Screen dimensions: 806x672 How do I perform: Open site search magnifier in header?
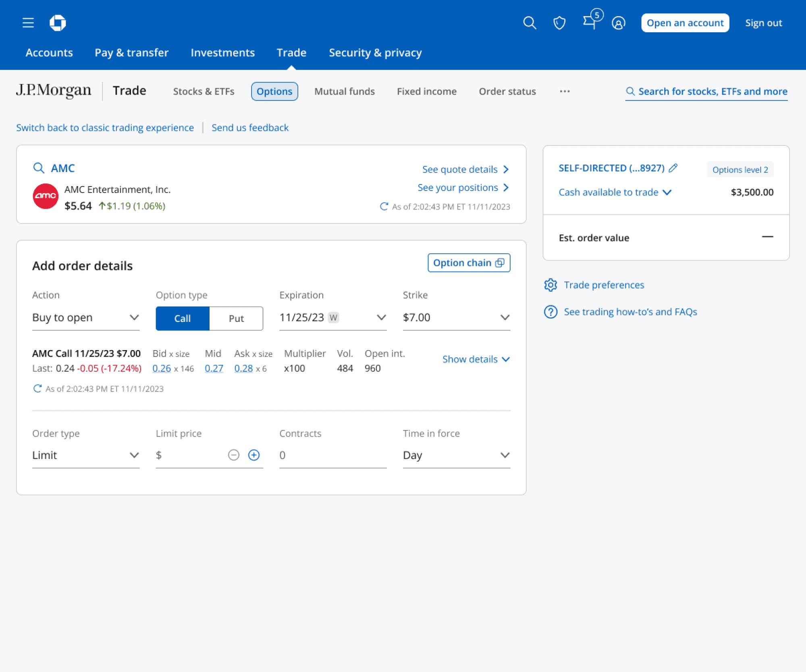click(x=530, y=23)
